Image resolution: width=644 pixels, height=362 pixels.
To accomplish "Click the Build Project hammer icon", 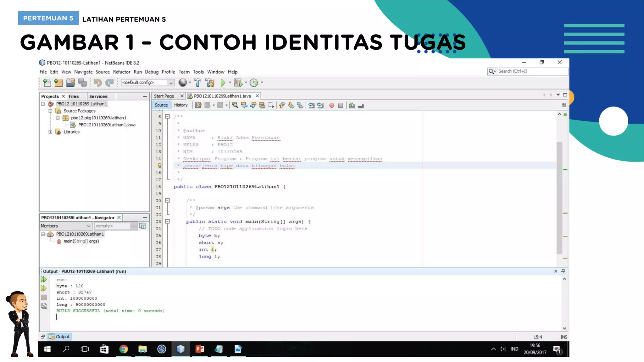I will click(198, 83).
